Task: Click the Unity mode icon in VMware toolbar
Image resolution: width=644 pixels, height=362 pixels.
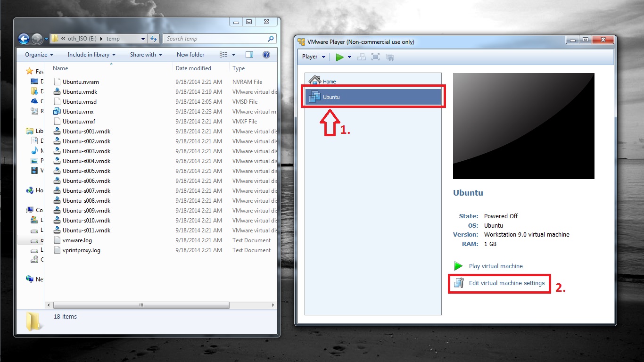Action: 389,57
